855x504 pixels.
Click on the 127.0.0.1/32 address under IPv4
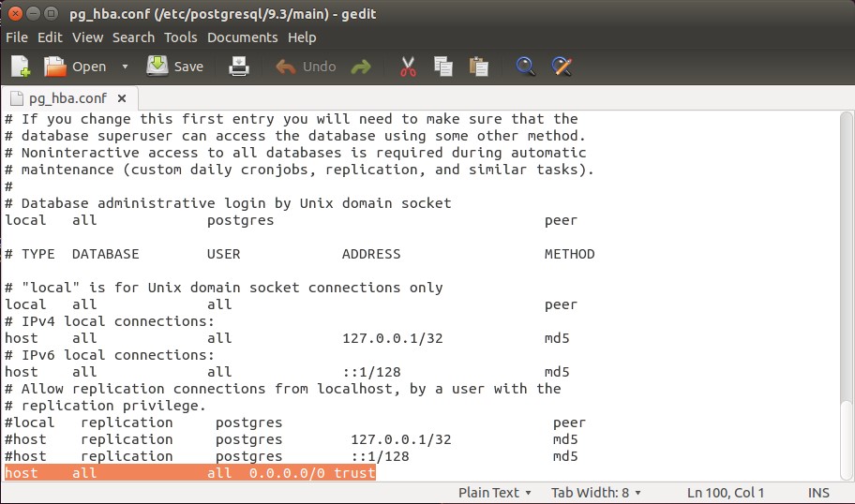click(393, 338)
